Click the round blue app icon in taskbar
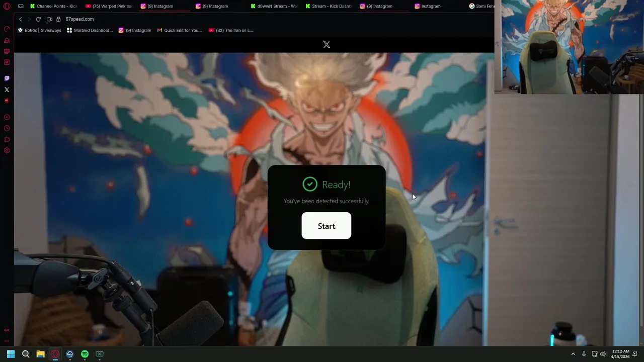Image resolution: width=644 pixels, height=362 pixels. (x=70, y=354)
